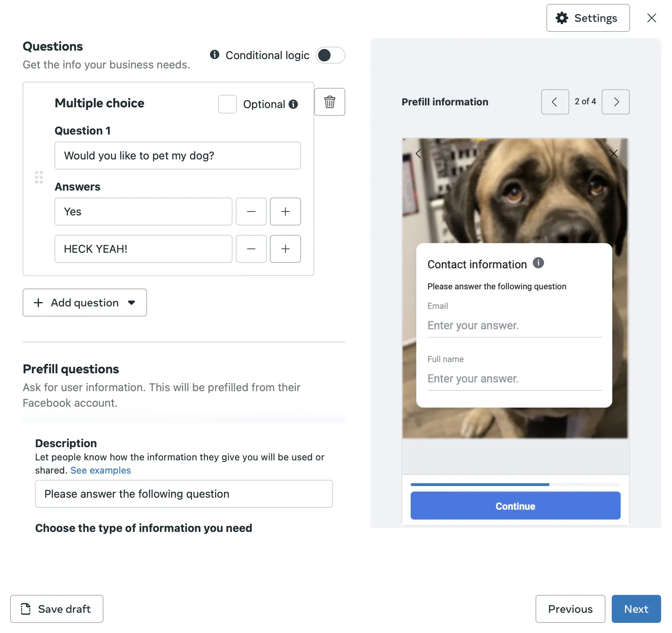Click the '2 of 4' page indicator

tap(585, 101)
